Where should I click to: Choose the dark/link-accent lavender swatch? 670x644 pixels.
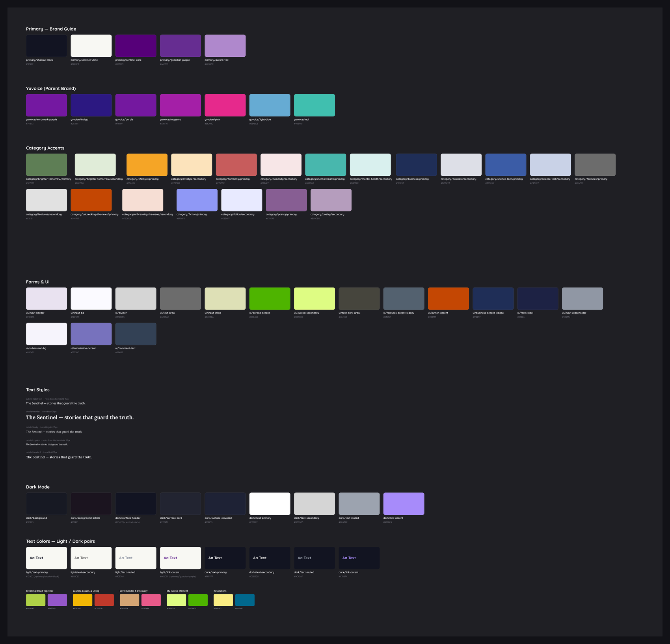404,504
